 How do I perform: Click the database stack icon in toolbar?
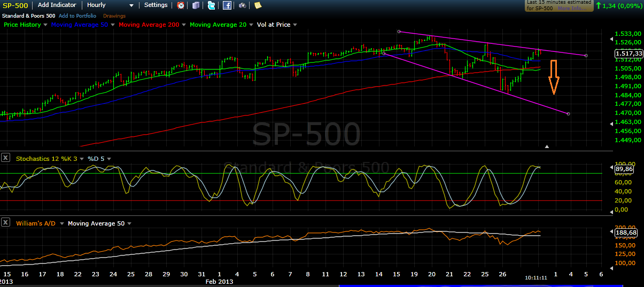click(196, 5)
